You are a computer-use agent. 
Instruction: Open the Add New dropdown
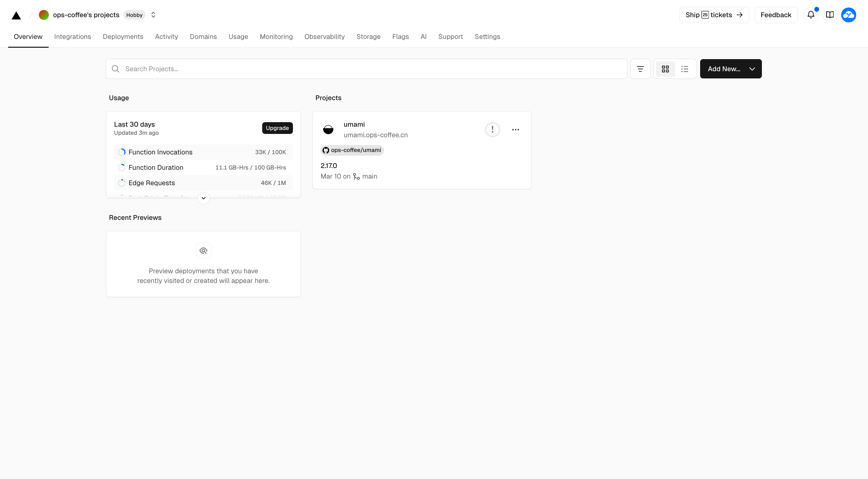[x=731, y=69]
